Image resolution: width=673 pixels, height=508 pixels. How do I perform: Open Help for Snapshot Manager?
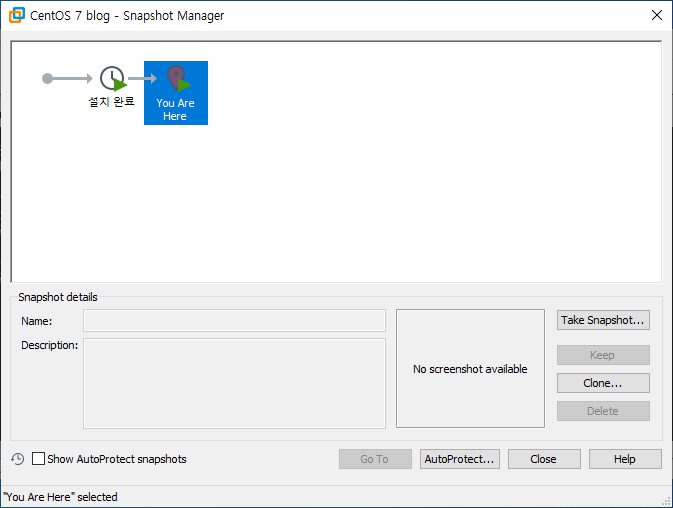click(x=625, y=459)
